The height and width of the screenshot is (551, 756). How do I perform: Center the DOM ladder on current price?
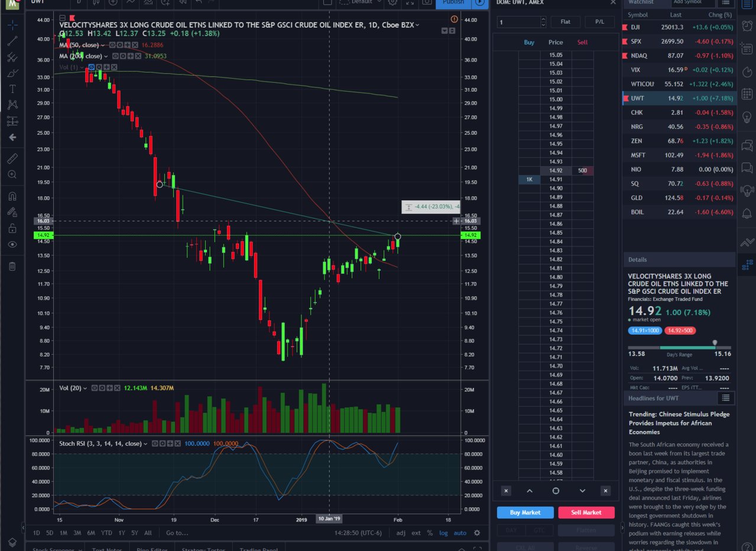point(556,491)
